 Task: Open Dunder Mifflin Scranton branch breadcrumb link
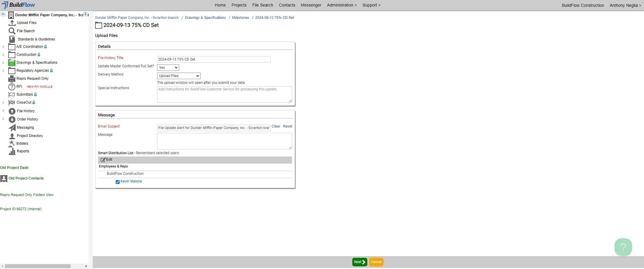[137, 18]
